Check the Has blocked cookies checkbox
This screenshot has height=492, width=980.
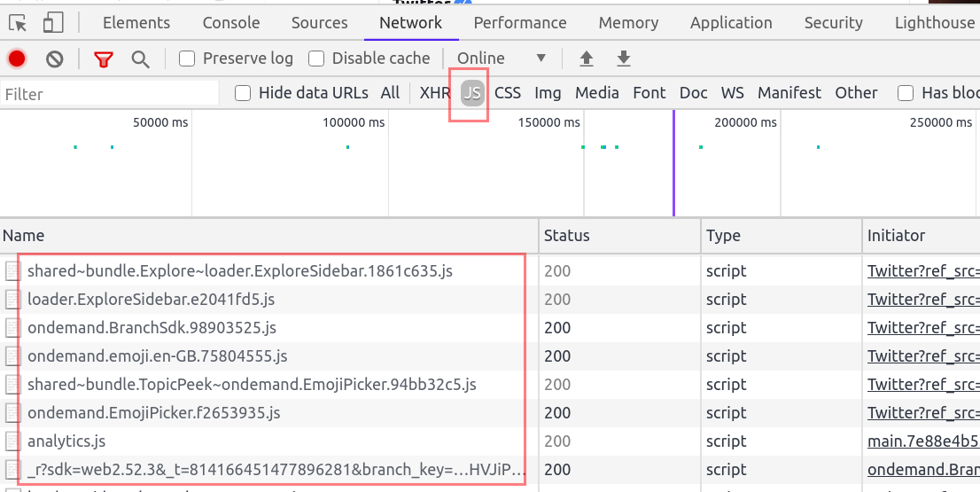click(x=905, y=93)
